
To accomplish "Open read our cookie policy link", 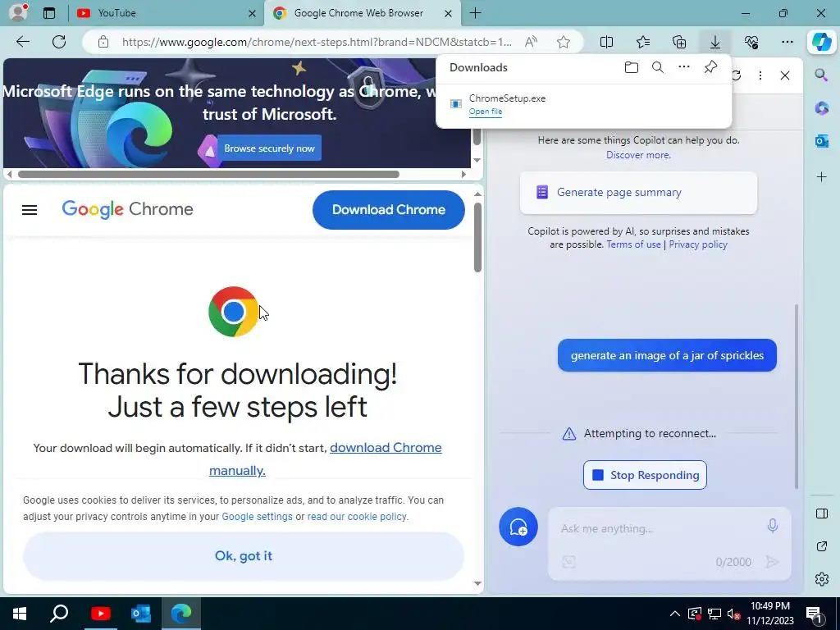I will [x=358, y=517].
